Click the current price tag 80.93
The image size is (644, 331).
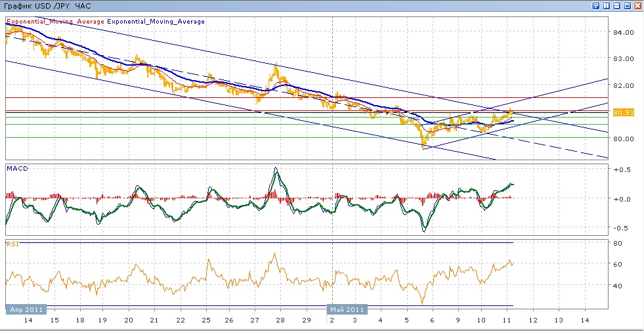tap(622, 112)
